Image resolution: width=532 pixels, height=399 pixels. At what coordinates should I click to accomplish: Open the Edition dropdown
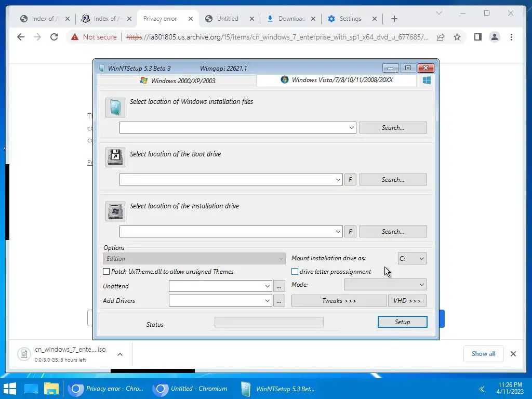pyautogui.click(x=194, y=259)
